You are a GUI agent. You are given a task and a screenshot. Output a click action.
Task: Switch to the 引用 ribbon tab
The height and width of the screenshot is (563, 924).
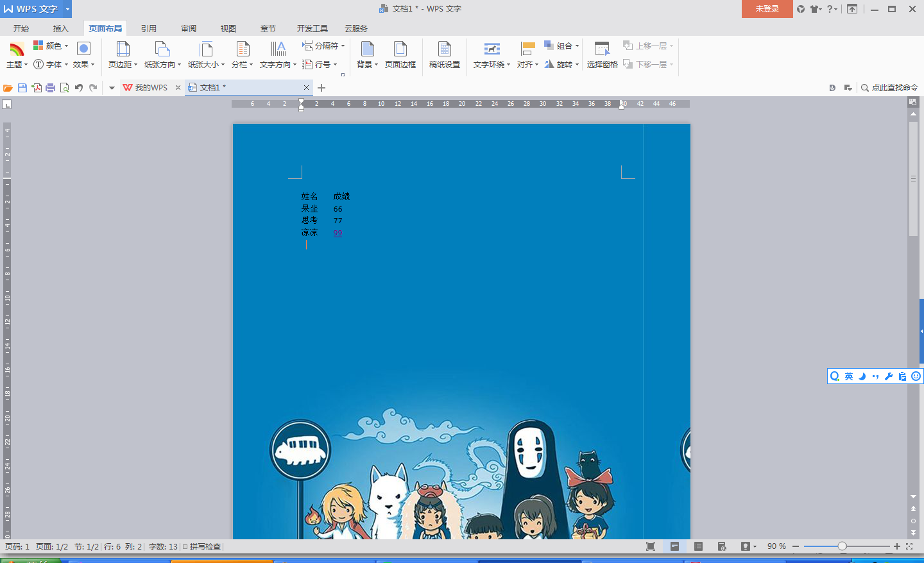tap(149, 28)
